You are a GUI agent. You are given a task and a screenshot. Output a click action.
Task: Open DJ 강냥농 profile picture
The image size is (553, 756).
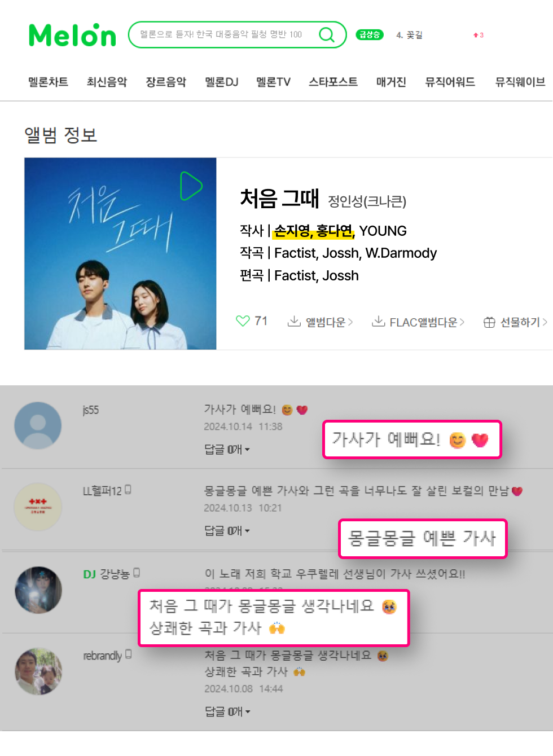click(x=38, y=590)
